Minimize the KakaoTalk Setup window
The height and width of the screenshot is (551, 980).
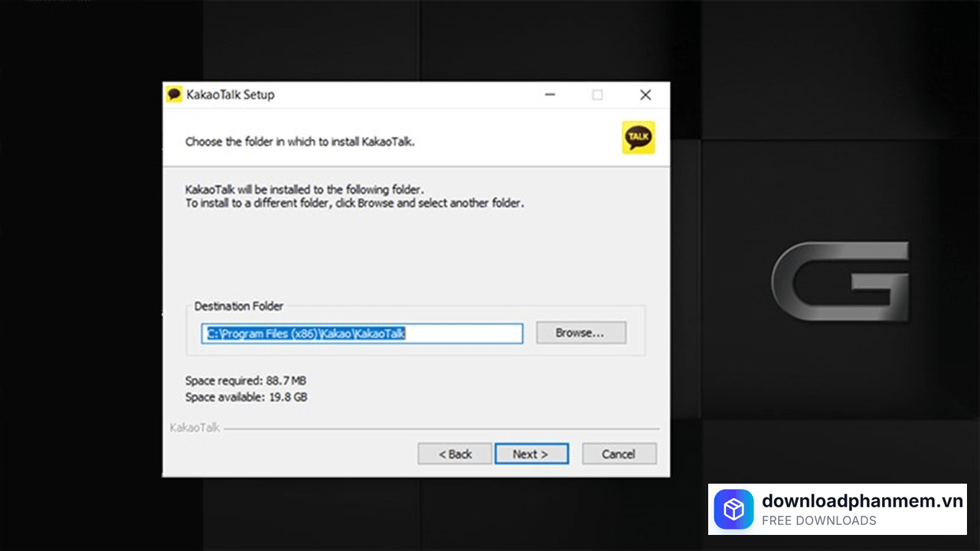coord(550,95)
